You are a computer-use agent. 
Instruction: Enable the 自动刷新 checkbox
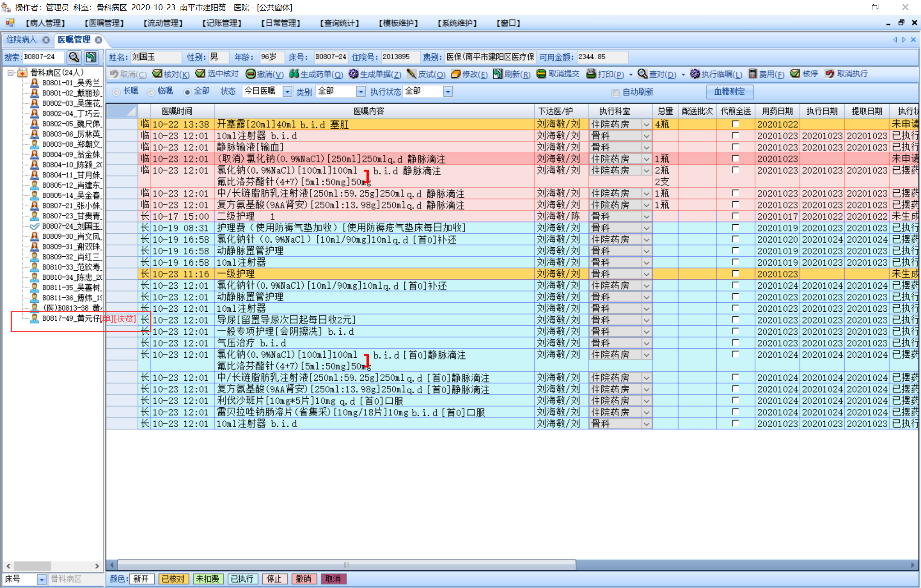615,93
